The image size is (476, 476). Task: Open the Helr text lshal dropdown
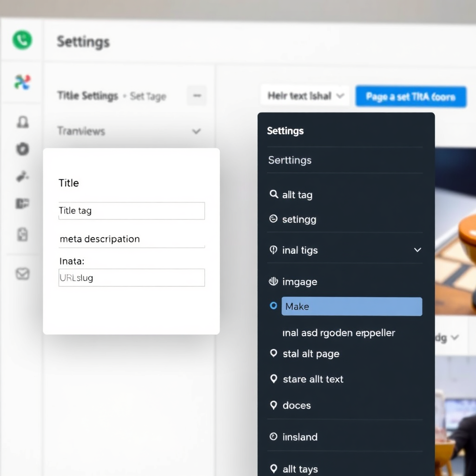click(x=305, y=96)
